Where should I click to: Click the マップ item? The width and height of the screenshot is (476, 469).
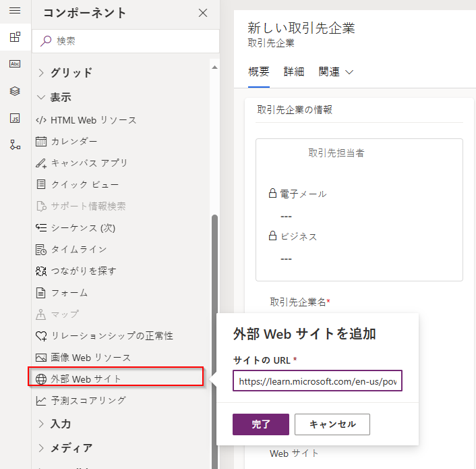65,314
